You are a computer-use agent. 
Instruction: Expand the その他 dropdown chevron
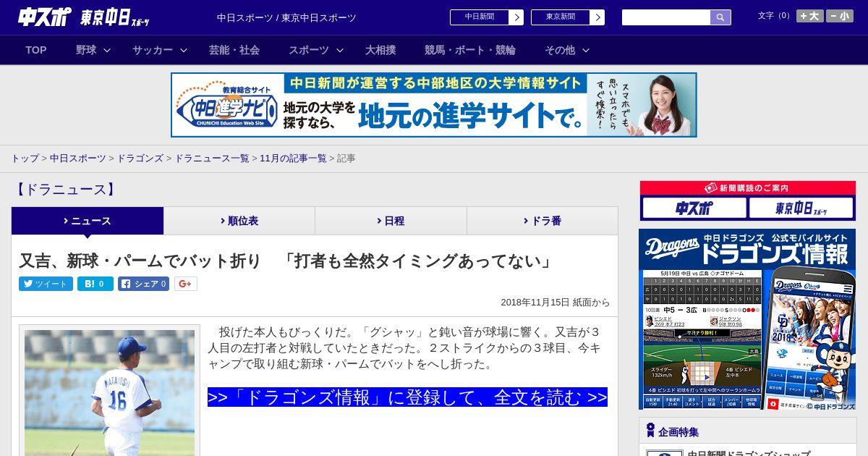pyautogui.click(x=586, y=50)
